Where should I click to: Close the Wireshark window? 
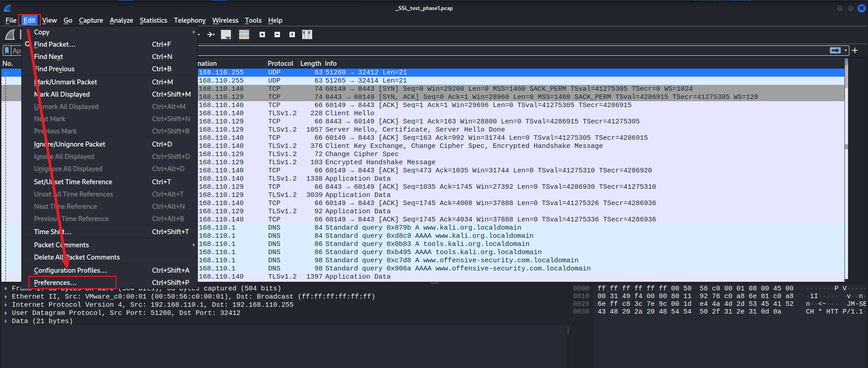pos(862,8)
